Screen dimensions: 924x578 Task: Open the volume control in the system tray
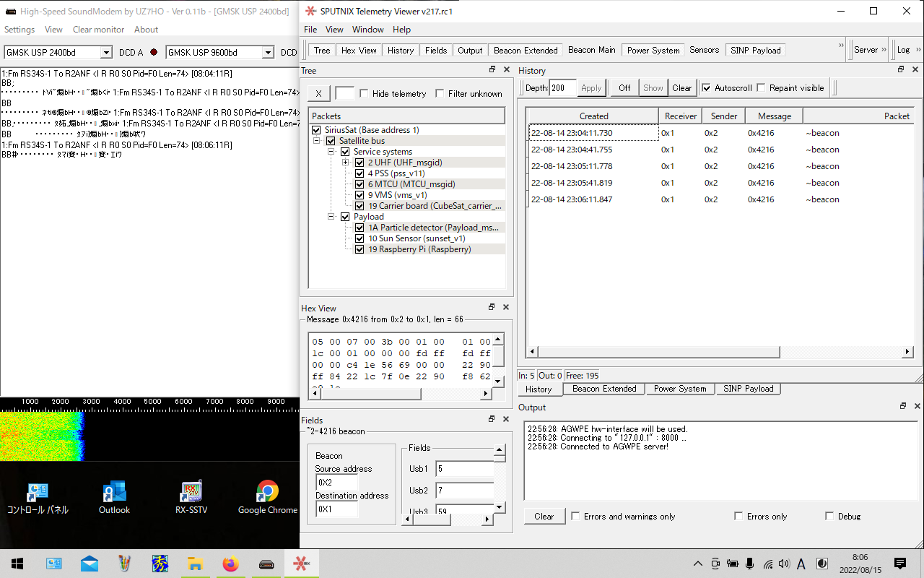coord(784,564)
